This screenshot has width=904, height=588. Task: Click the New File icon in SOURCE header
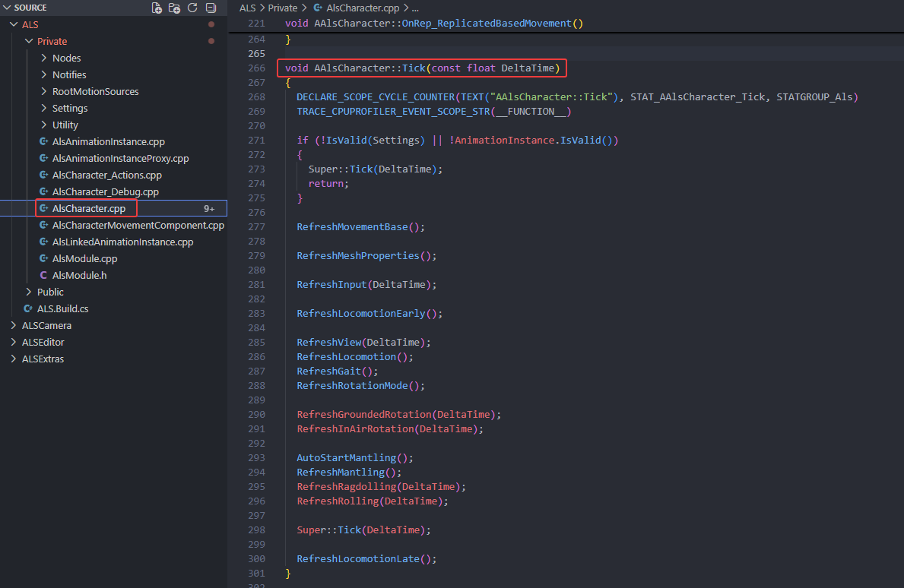click(x=156, y=8)
